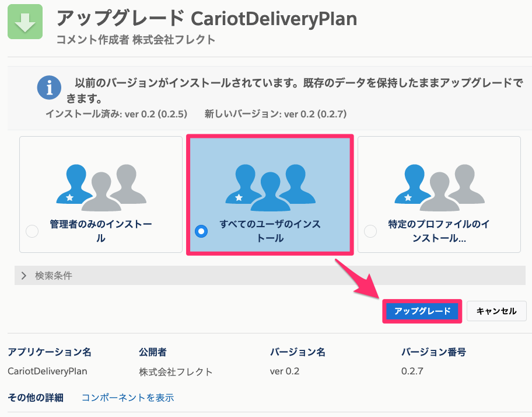
Task: Click the 検索条件 section label
Action: [54, 276]
